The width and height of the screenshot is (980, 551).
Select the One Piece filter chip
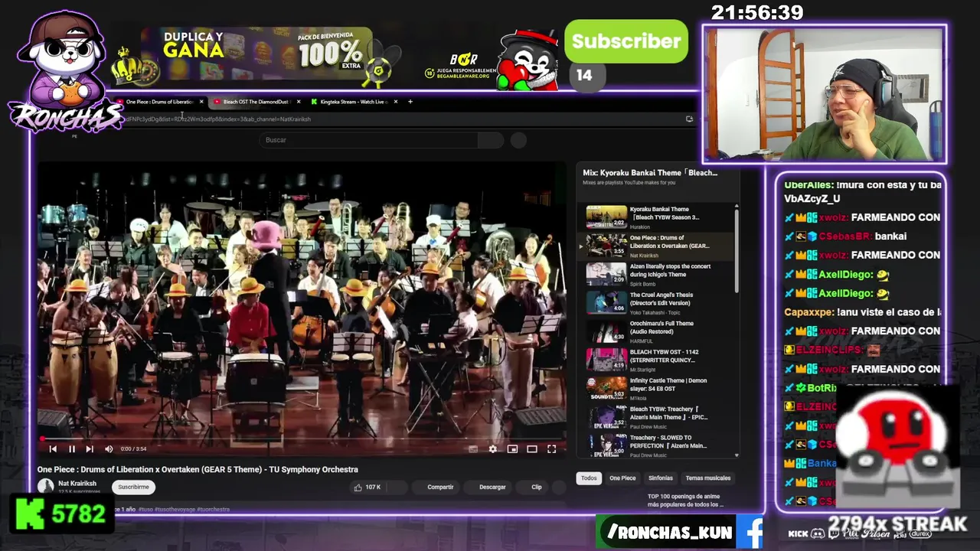[622, 478]
